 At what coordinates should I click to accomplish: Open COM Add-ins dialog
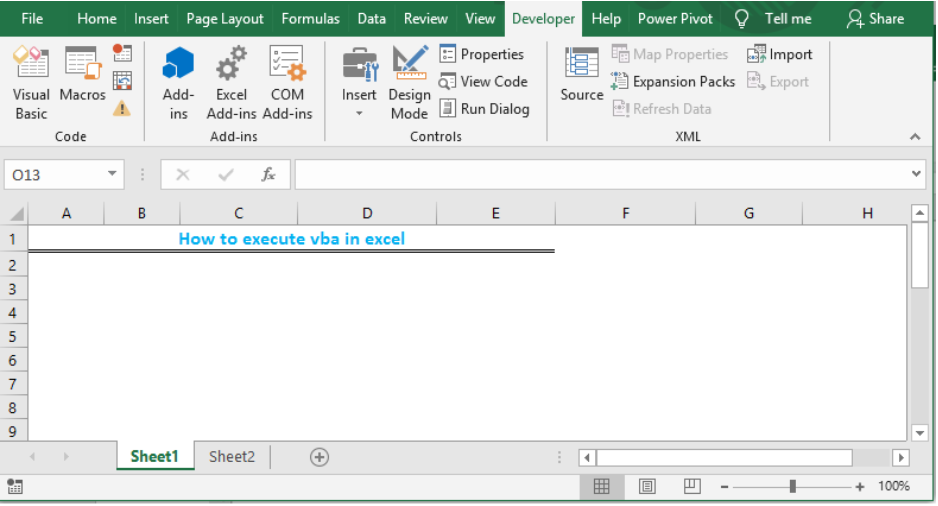(x=287, y=83)
